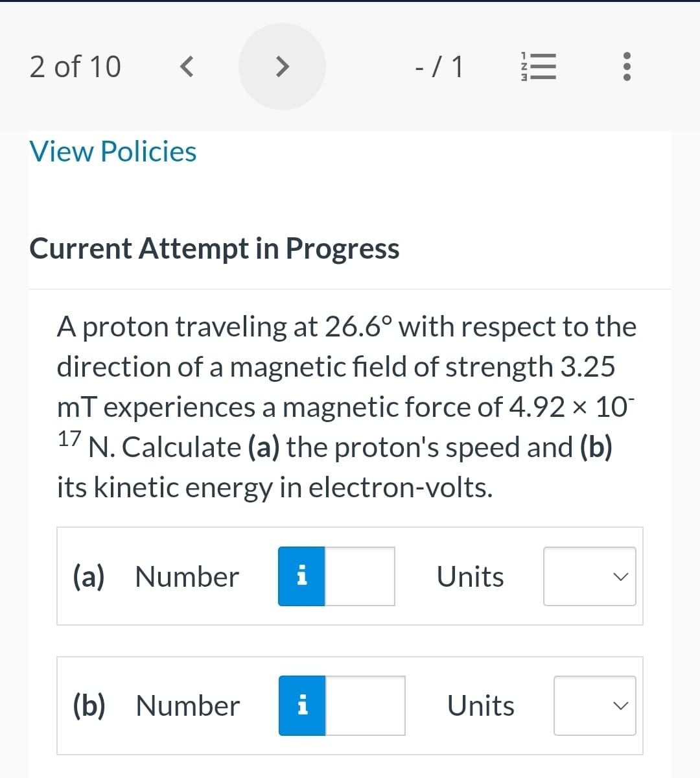
Task: Open the Units dropdown for part (a)
Action: pyautogui.click(x=589, y=576)
